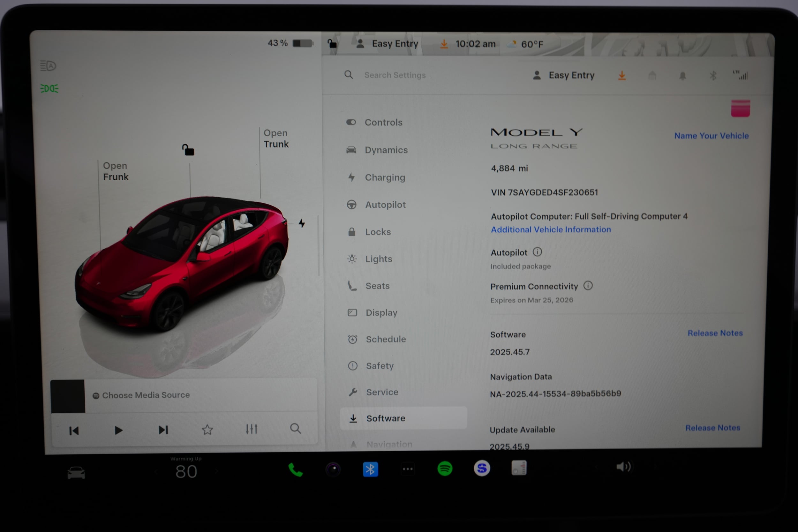Tap the unlock padlock above the car
798x532 pixels.
(188, 150)
